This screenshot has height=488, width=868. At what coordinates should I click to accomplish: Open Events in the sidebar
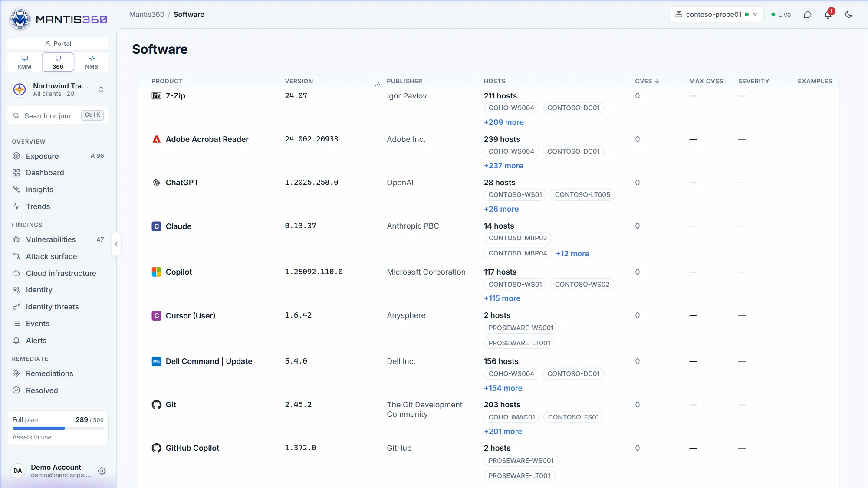58,324
